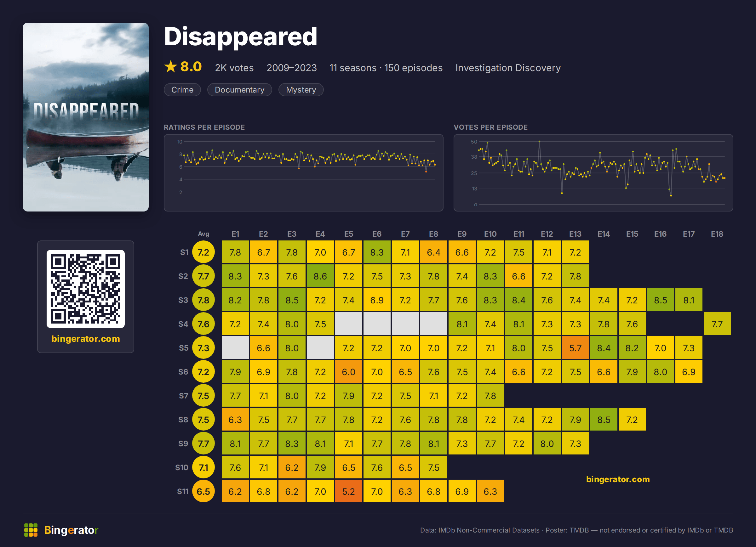Click the Avg column header
The height and width of the screenshot is (547, 756).
pos(203,234)
